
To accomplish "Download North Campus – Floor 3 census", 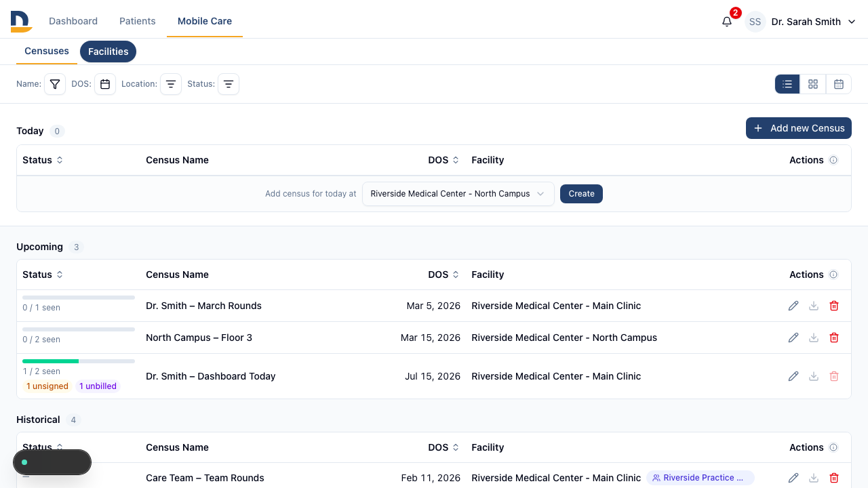I will [x=814, y=338].
